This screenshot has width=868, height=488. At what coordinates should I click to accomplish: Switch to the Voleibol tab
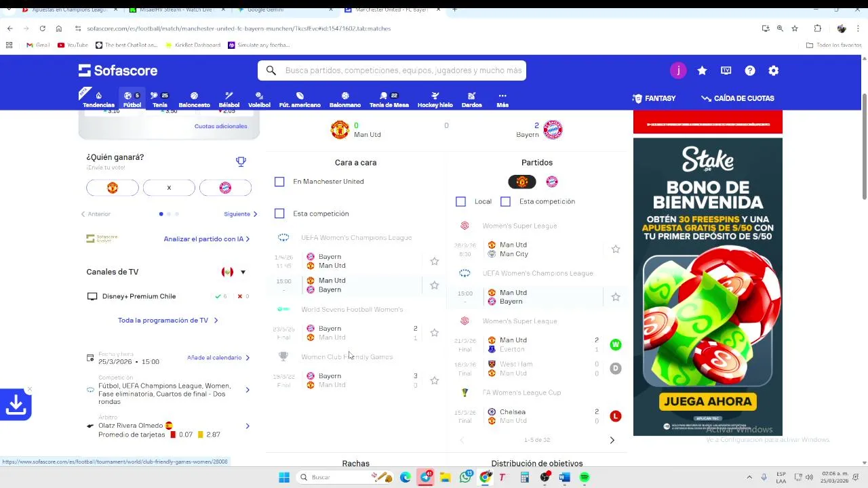tap(259, 99)
